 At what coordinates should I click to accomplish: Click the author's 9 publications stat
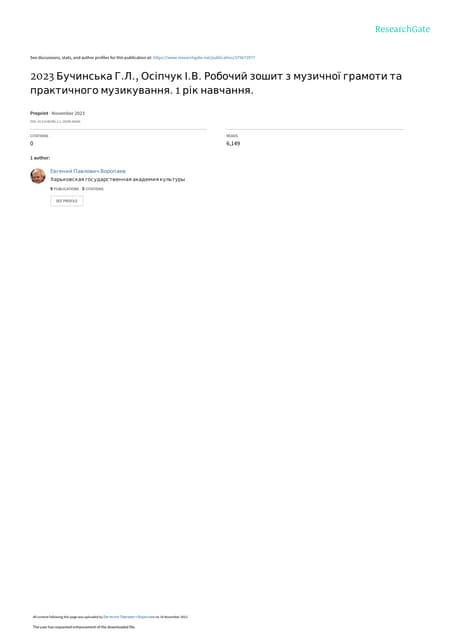coord(64,189)
